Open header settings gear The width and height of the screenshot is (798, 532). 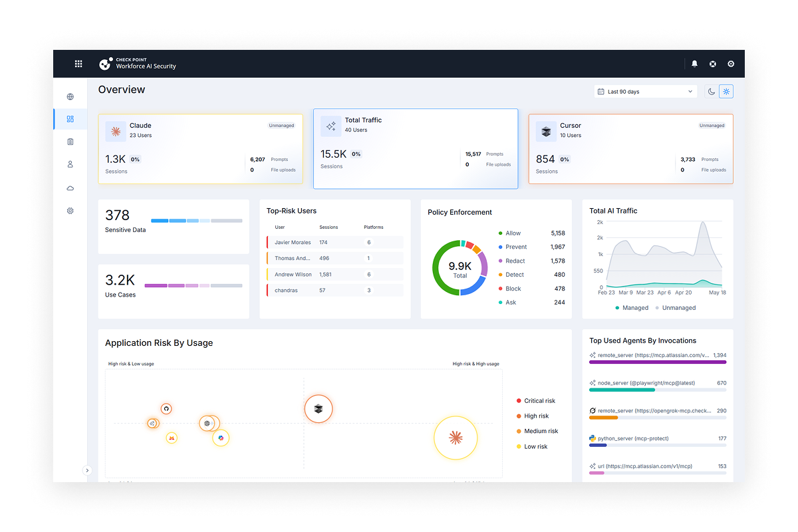click(x=731, y=64)
